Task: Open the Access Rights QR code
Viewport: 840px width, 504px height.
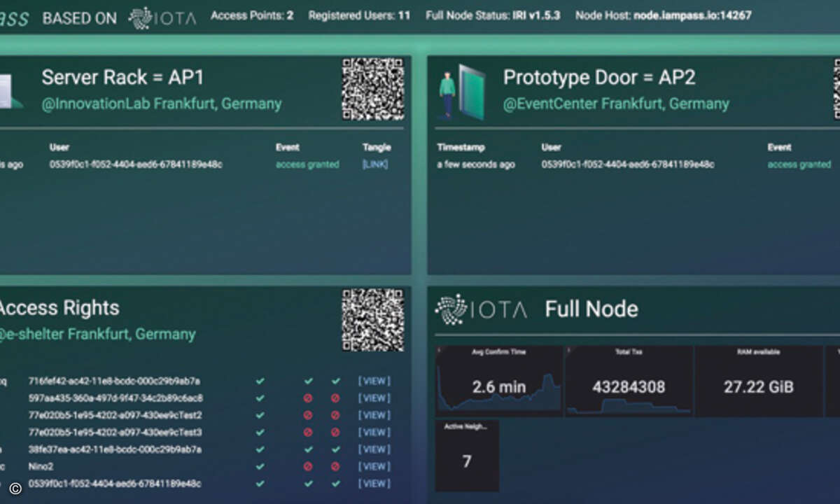Action: coord(373,320)
